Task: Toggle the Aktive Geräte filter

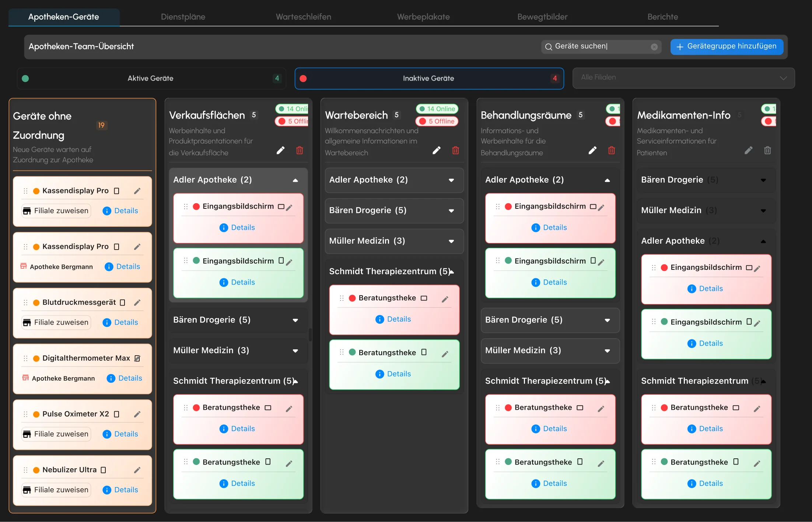Action: click(x=151, y=78)
